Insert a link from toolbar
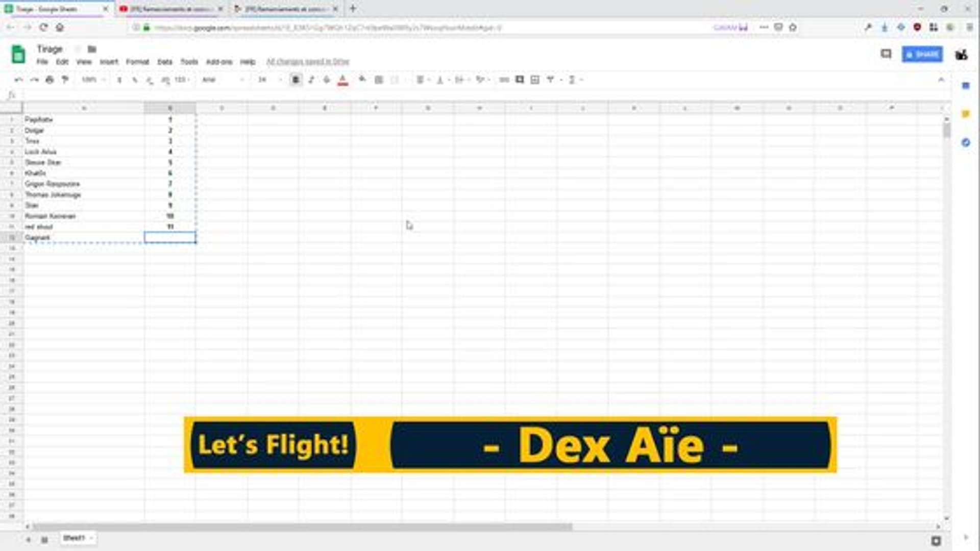This screenshot has width=980, height=551. coord(504,80)
